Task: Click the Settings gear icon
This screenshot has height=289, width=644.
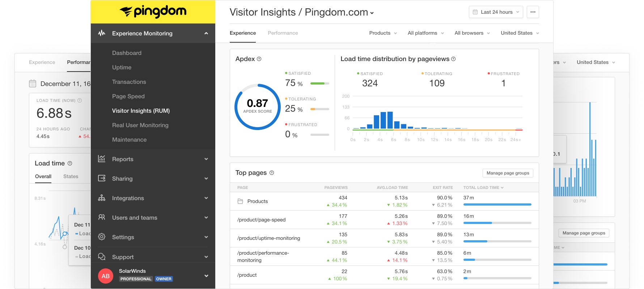Action: 102,237
